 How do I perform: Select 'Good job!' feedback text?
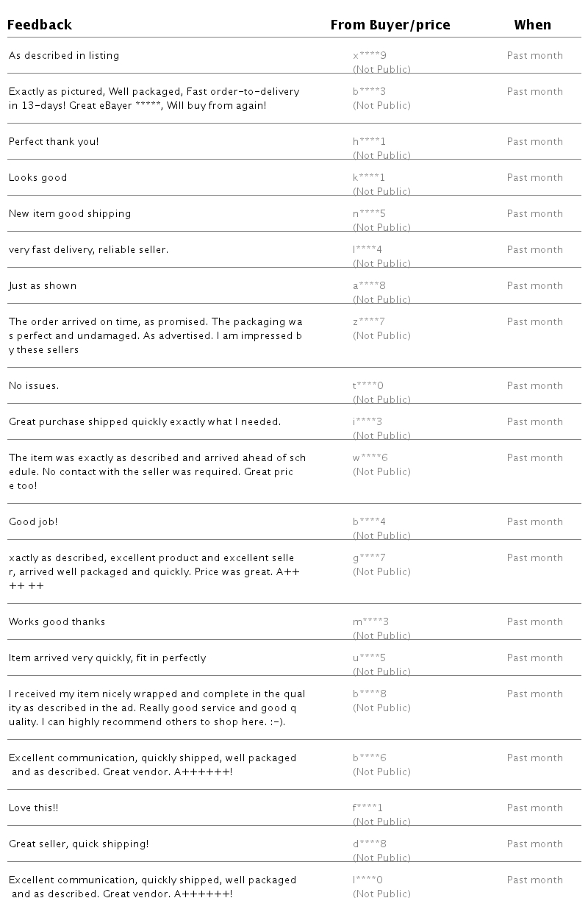click(x=33, y=522)
